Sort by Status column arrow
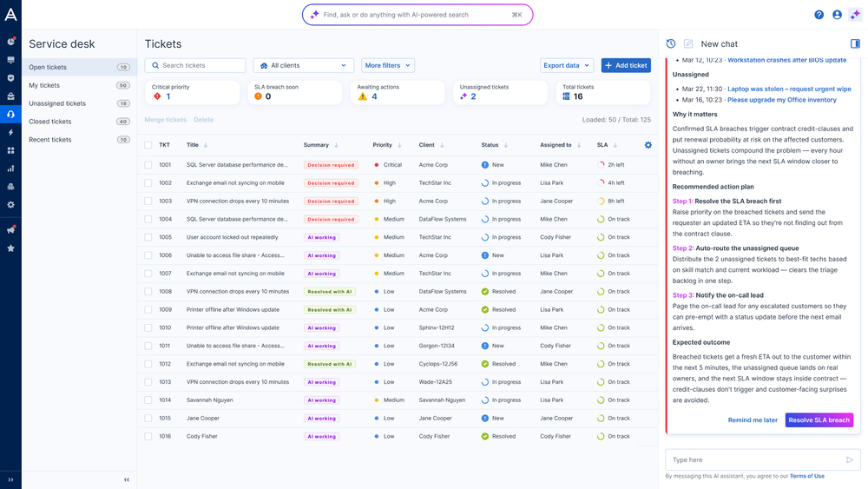This screenshot has height=489, width=868. pos(505,145)
